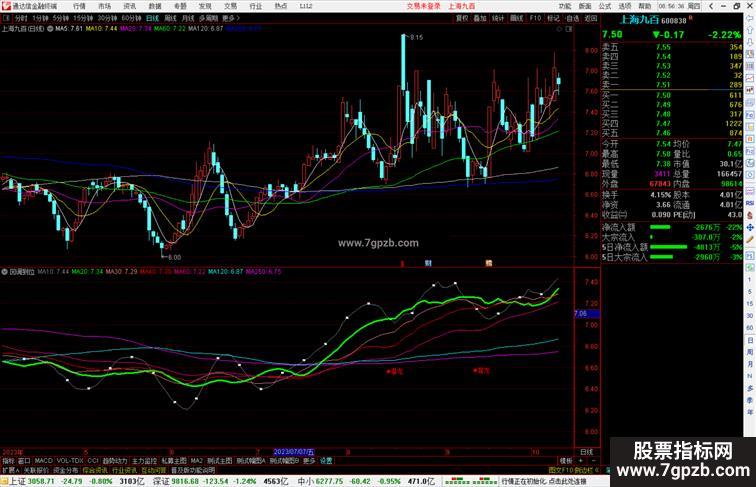Click the 交易未登录 login link
This screenshot has width=756, height=487.
pyautogui.click(x=424, y=6)
